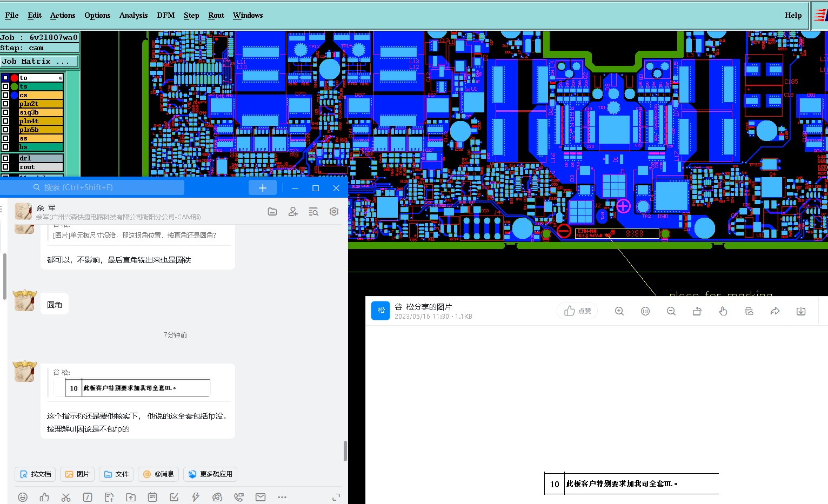Open the Rout menu

[216, 15]
